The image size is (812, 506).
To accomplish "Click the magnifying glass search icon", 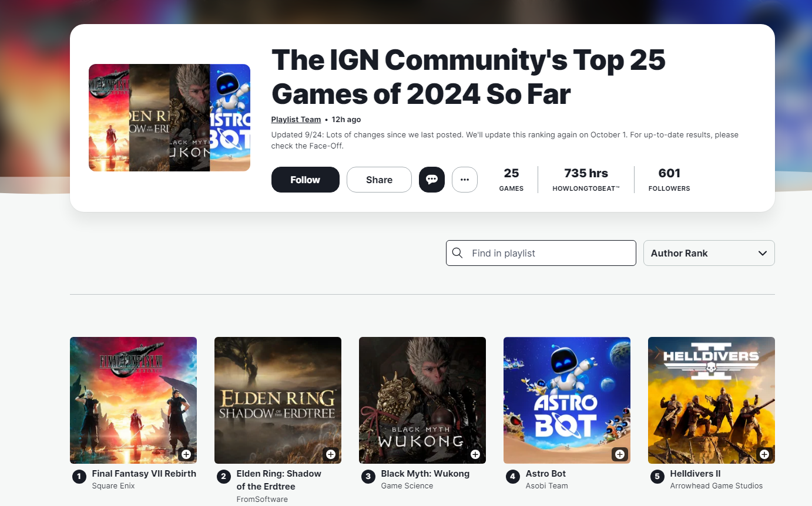I will click(458, 253).
